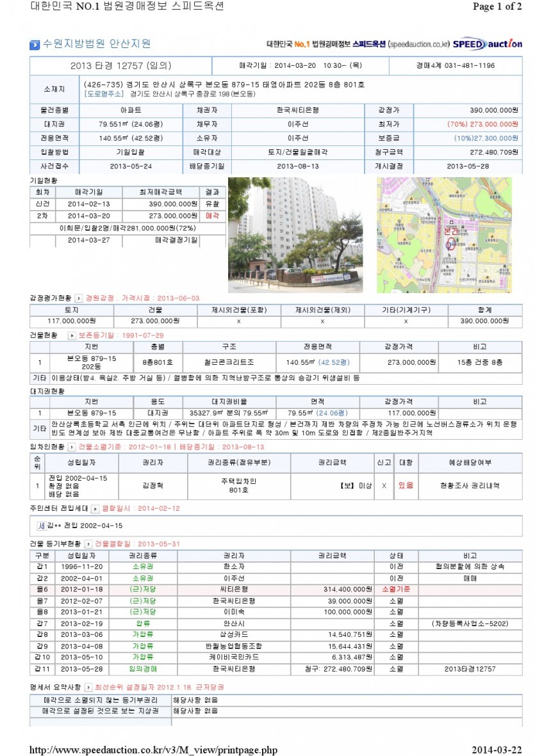Click 15층 건중 8층 in 비고 column
Image resolution: width=535 pixels, height=756 pixels.
(479, 362)
